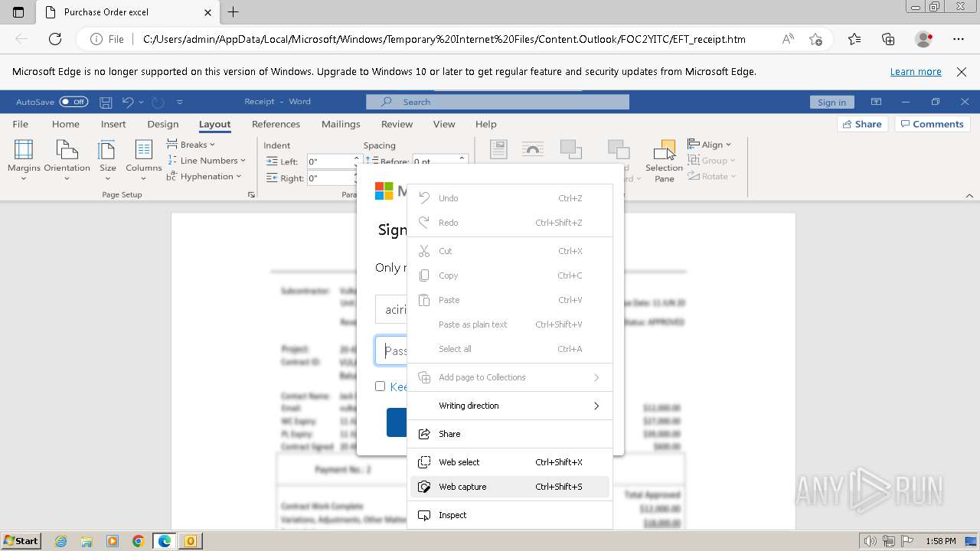Open the Margins tool in the Layout ribbon

point(24,161)
